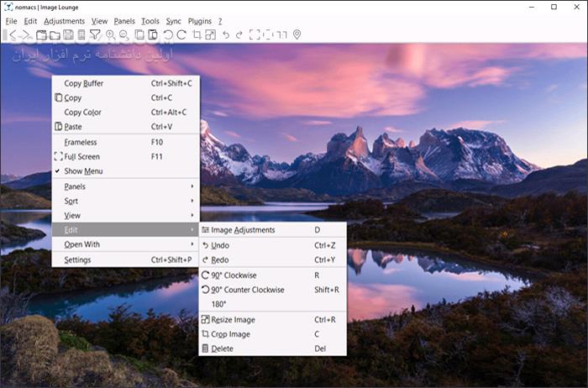Viewport: 588px width, 388px height.
Task: Open the Adjustments menu in menu bar
Action: tap(64, 20)
